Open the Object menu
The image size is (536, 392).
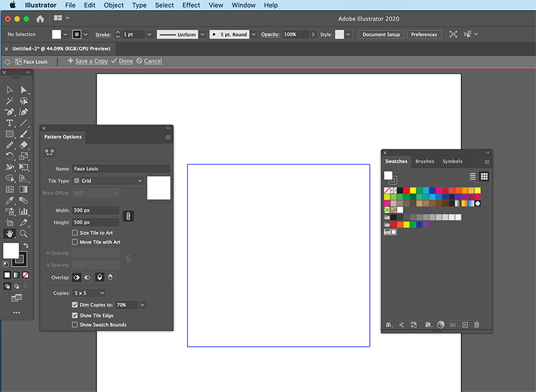[113, 5]
